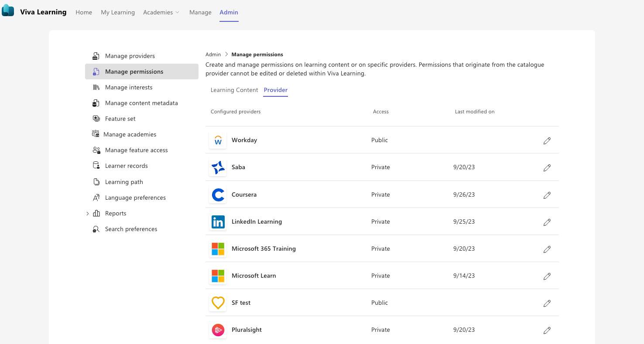Screen dimensions: 644x344
Task: Click the Workday provider logo
Action: coord(218,140)
